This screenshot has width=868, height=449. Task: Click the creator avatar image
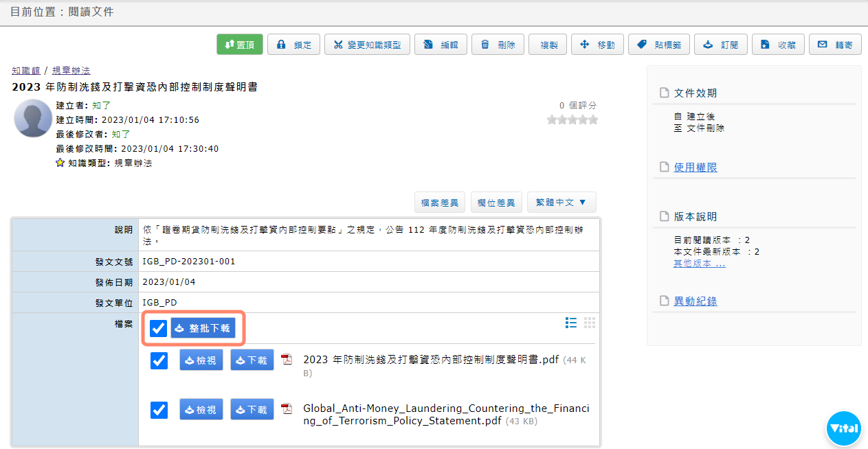[33, 118]
